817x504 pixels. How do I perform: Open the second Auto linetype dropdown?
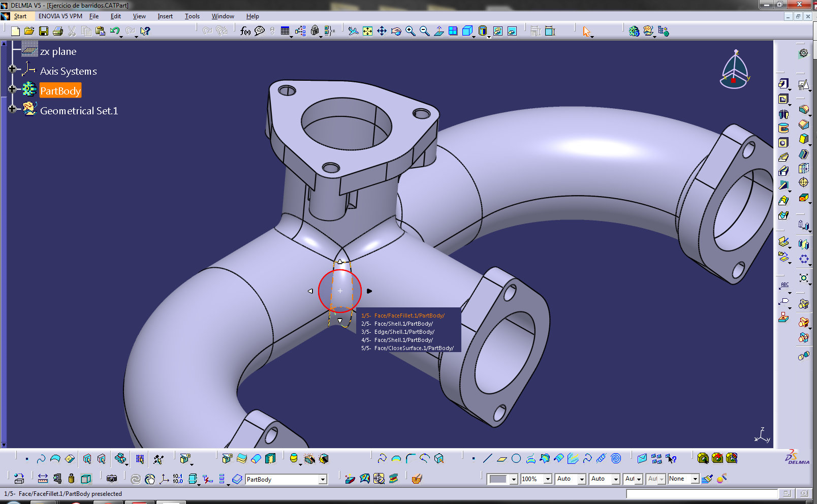pyautogui.click(x=615, y=479)
